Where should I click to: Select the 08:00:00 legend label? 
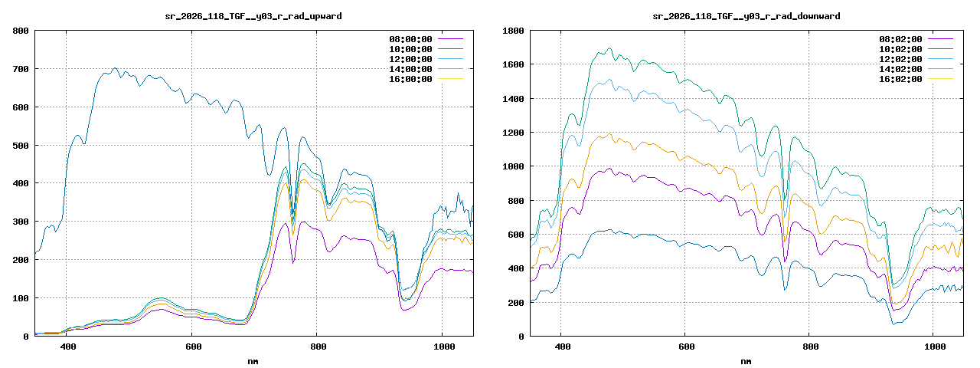click(x=410, y=39)
